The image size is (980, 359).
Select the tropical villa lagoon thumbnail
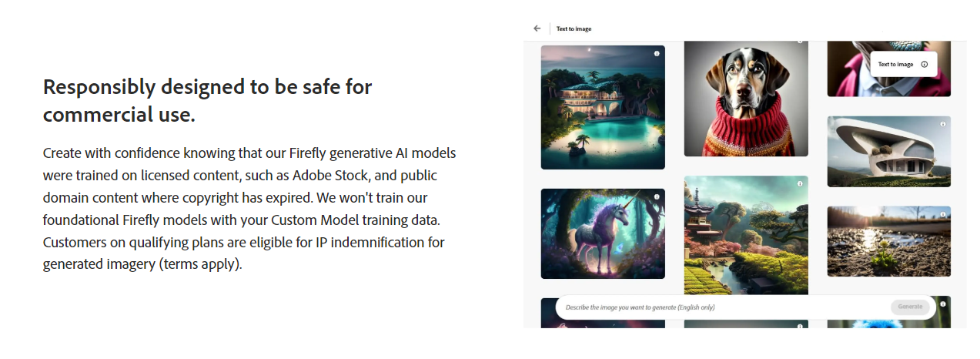[x=602, y=108]
